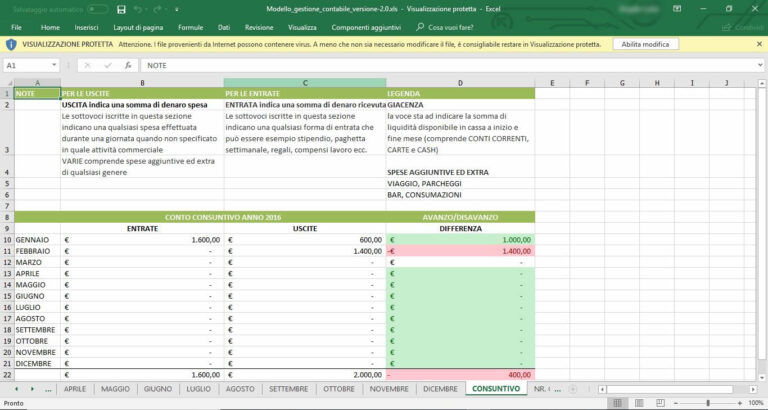
Task: Switch to the MAGGIO sheet tab
Action: [115, 389]
